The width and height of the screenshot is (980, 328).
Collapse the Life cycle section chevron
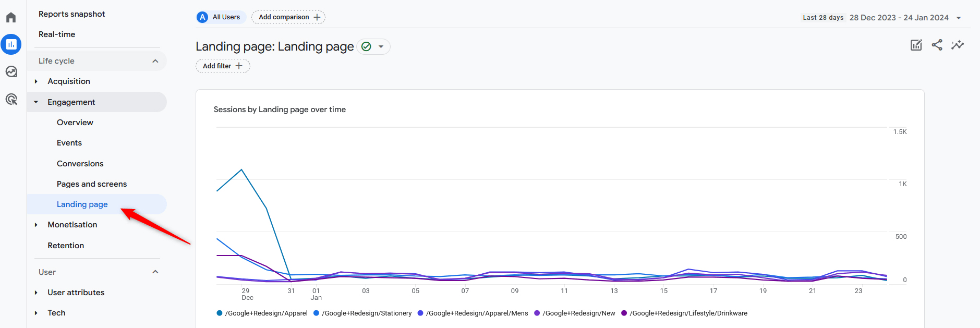[x=155, y=61]
